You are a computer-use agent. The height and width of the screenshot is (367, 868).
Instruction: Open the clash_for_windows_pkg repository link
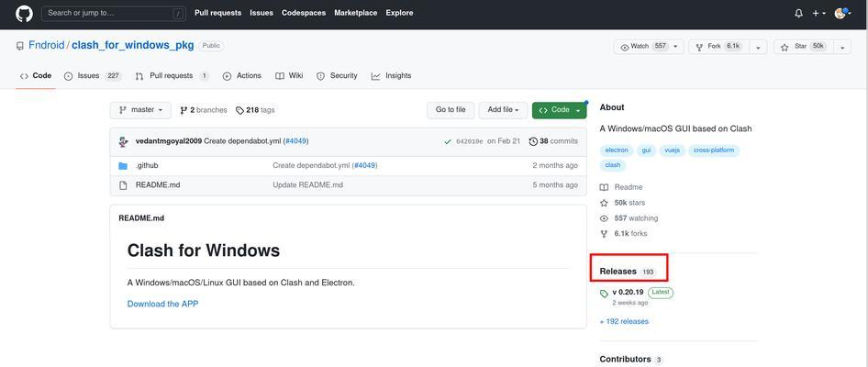point(133,45)
